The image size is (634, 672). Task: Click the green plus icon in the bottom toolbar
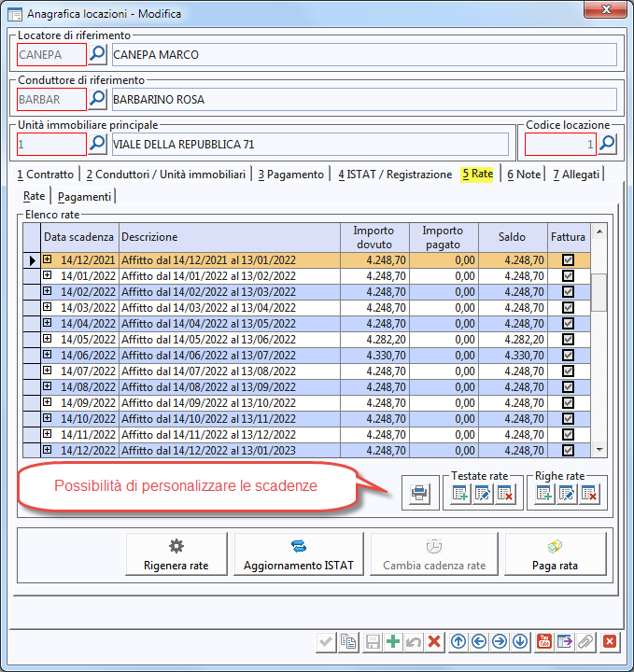392,641
